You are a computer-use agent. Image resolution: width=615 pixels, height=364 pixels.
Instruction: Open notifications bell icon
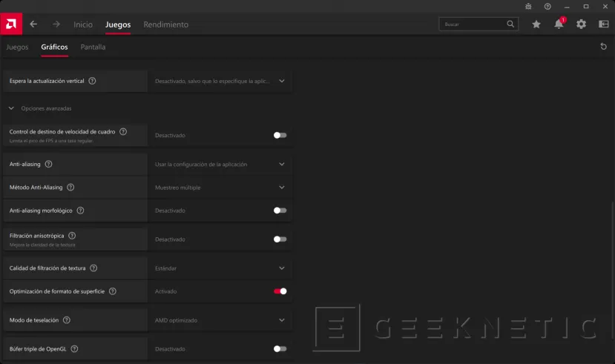tap(559, 24)
